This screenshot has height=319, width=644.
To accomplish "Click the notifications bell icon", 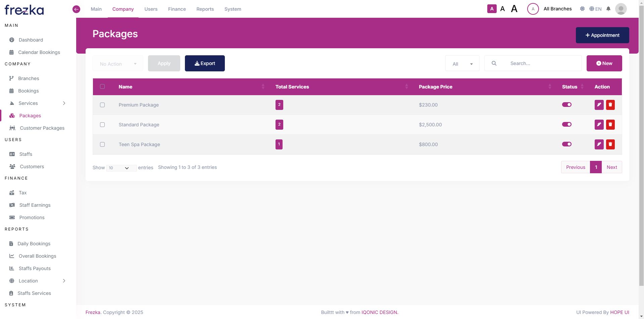I will tap(608, 9).
